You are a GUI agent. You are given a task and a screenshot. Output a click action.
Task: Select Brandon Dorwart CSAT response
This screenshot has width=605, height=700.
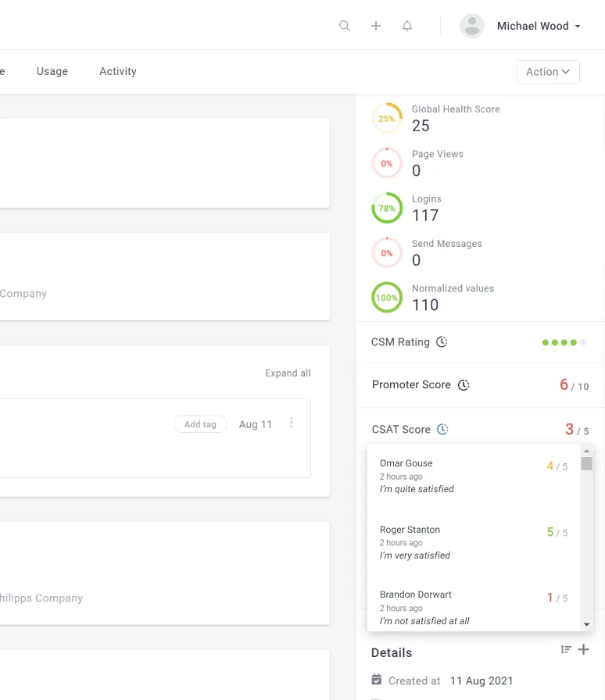474,608
